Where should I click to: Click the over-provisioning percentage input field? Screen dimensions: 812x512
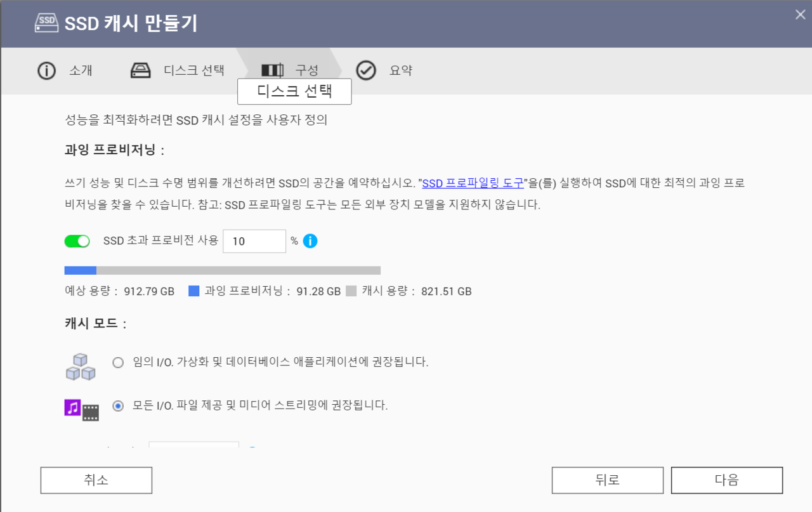point(254,241)
